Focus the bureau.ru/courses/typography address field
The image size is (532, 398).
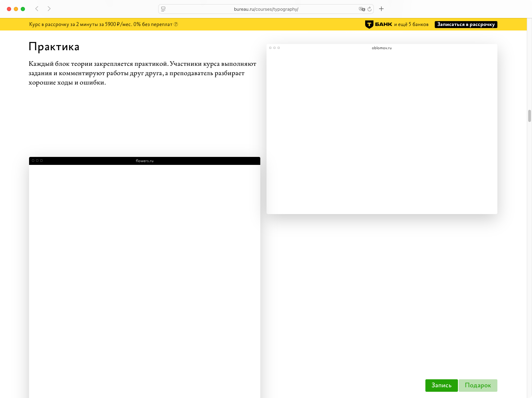(266, 9)
